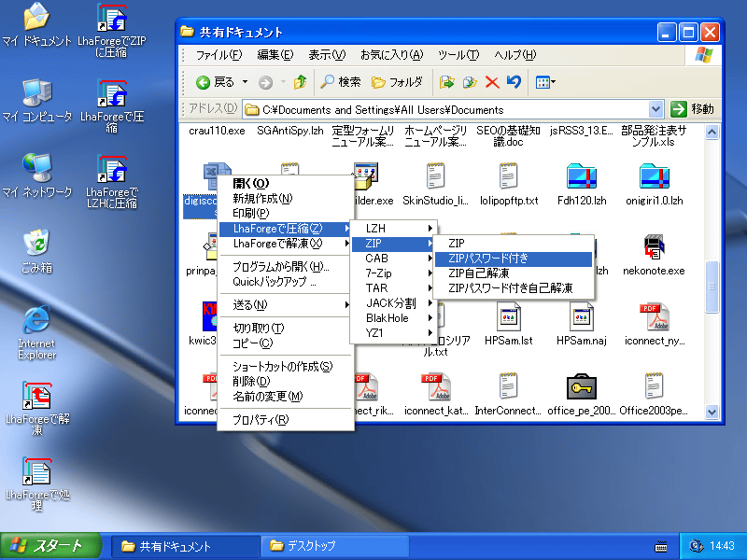Expand the 7-Zip compression submenu

[x=393, y=273]
